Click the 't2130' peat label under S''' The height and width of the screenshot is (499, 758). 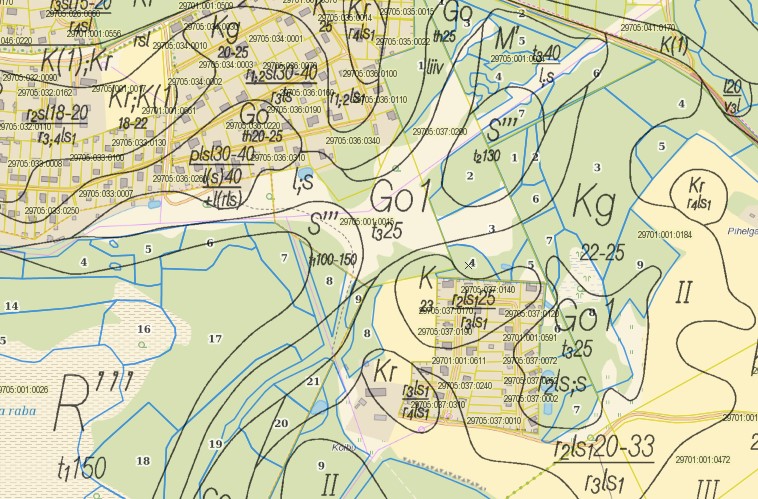pos(486,156)
